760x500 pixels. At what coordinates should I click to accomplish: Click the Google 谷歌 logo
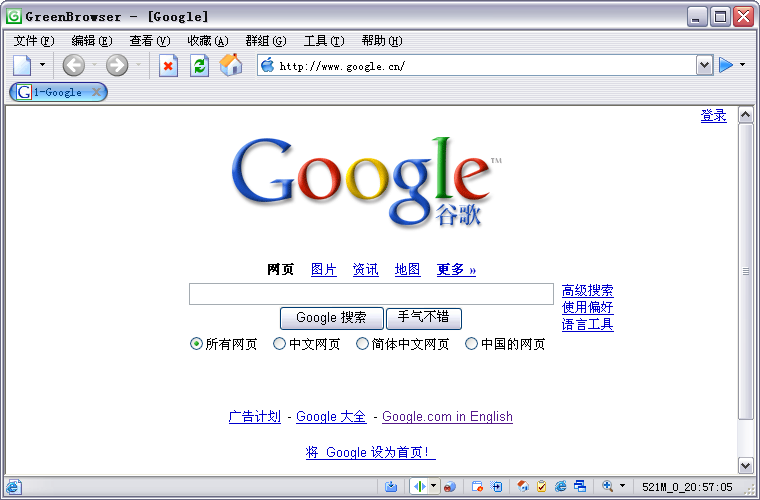366,182
